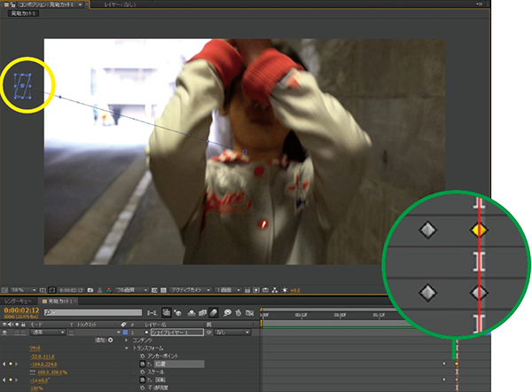Toggle hide shy layers icon
The width and height of the screenshot is (532, 392).
point(192,312)
